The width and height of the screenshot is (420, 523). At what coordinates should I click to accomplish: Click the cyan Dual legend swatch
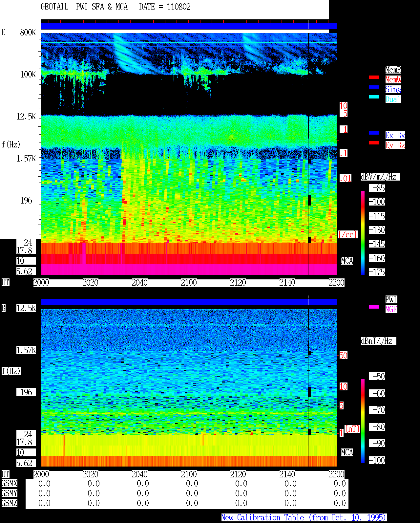374,97
